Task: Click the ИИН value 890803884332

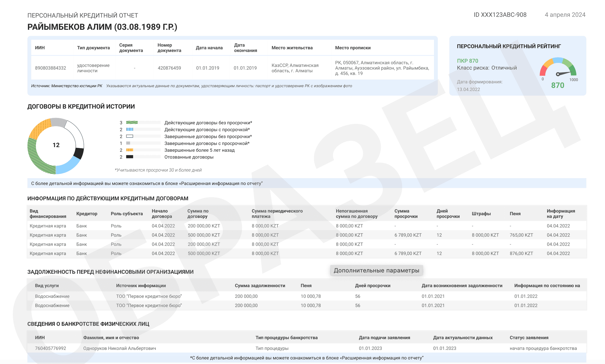Action: tap(50, 68)
